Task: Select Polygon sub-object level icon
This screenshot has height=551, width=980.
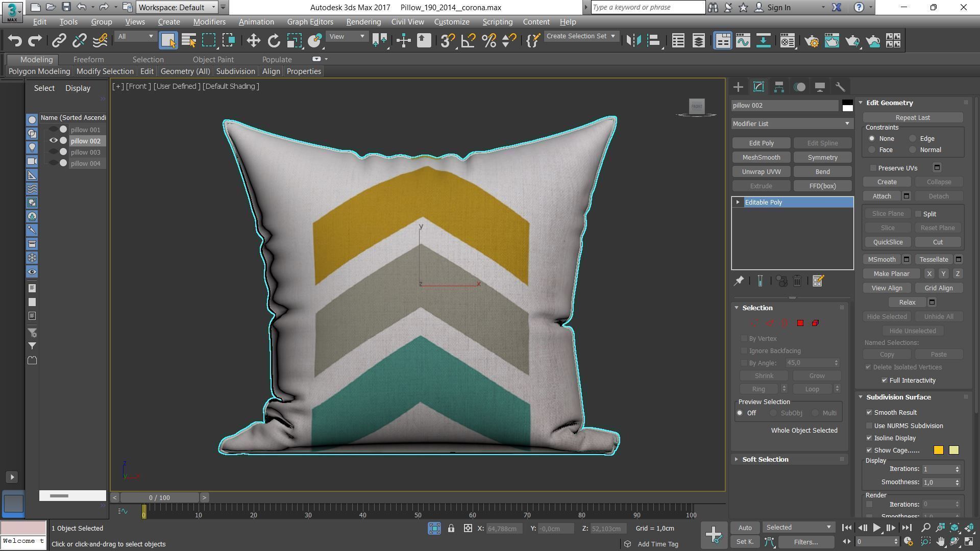Action: [800, 323]
